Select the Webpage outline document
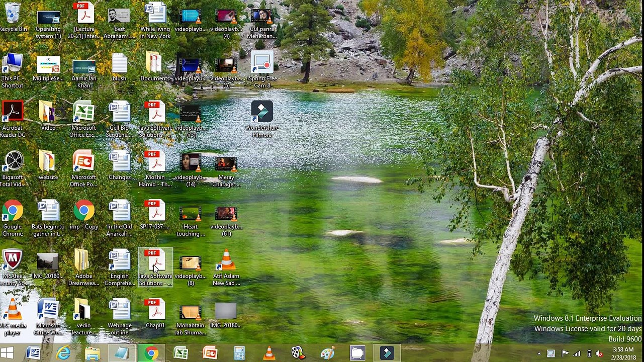Image resolution: width=644 pixels, height=362 pixels. pyautogui.click(x=120, y=317)
